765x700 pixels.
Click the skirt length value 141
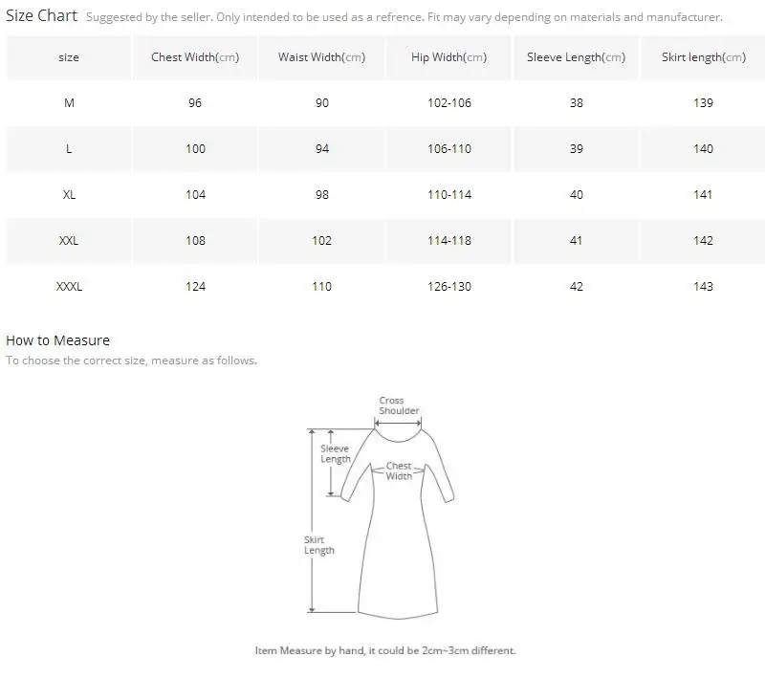tap(703, 195)
